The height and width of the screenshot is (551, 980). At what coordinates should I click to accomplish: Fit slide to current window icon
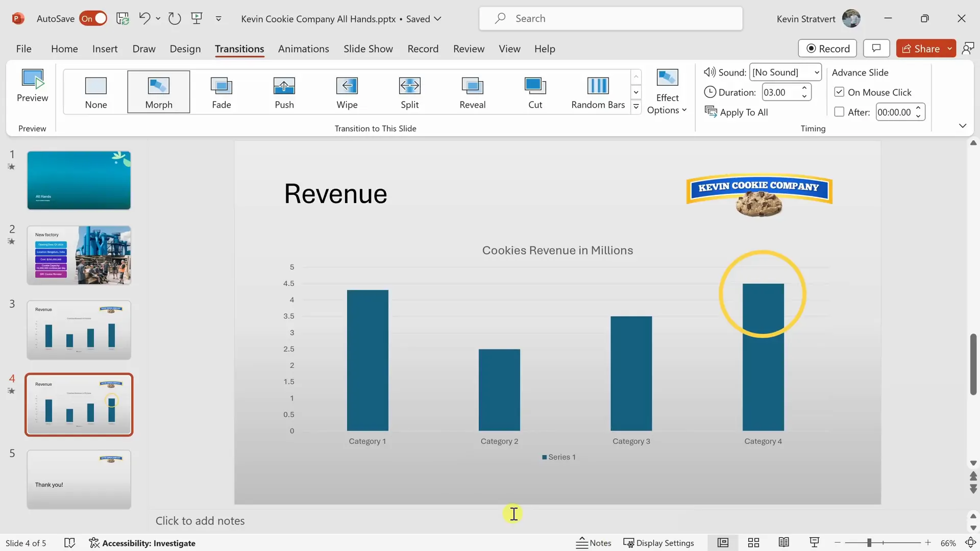tap(970, 543)
